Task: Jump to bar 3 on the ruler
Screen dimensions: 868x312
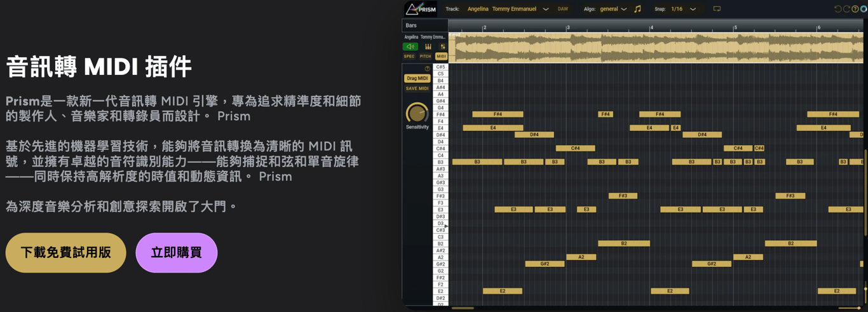Action: point(568,27)
